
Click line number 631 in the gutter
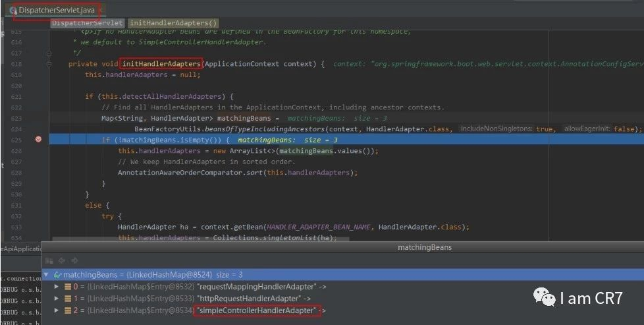16,205
